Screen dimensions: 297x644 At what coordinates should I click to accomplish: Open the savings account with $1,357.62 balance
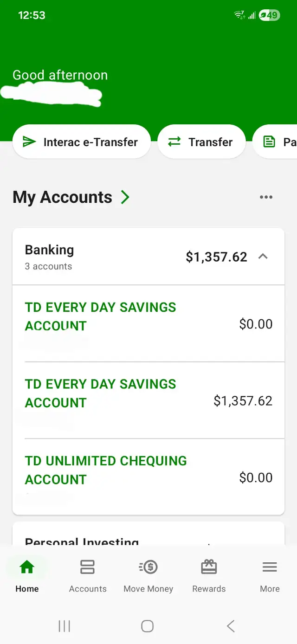(148, 393)
